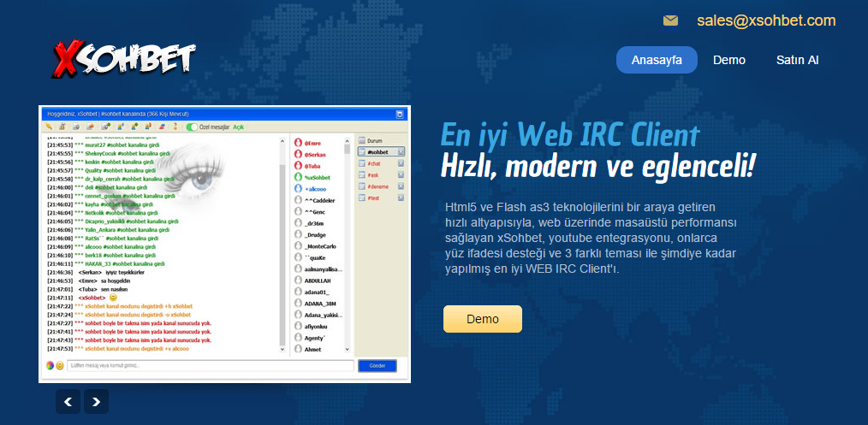Click the nick list scrollbar down arrow
Image resolution: width=868 pixels, height=425 pixels.
347,349
